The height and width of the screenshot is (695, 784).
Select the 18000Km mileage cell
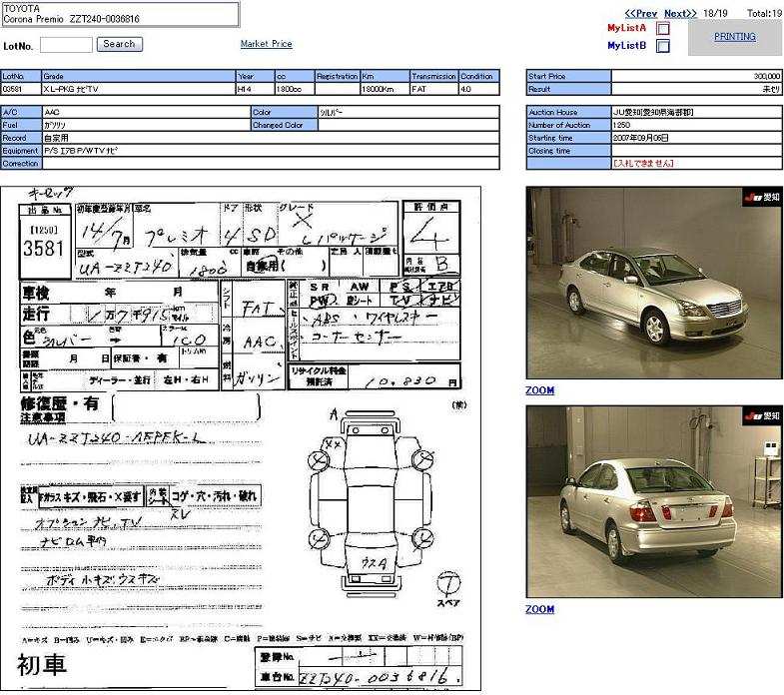(385, 89)
